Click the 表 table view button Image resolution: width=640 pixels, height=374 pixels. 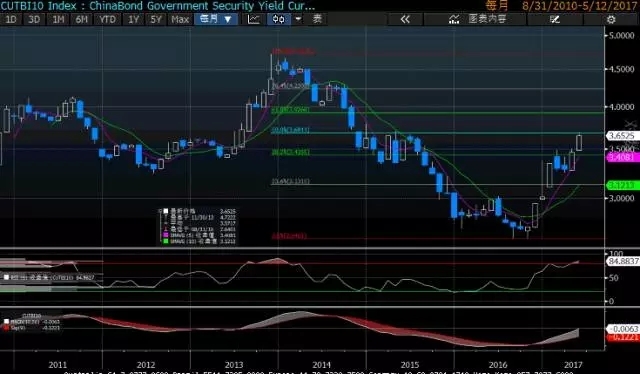(317, 19)
